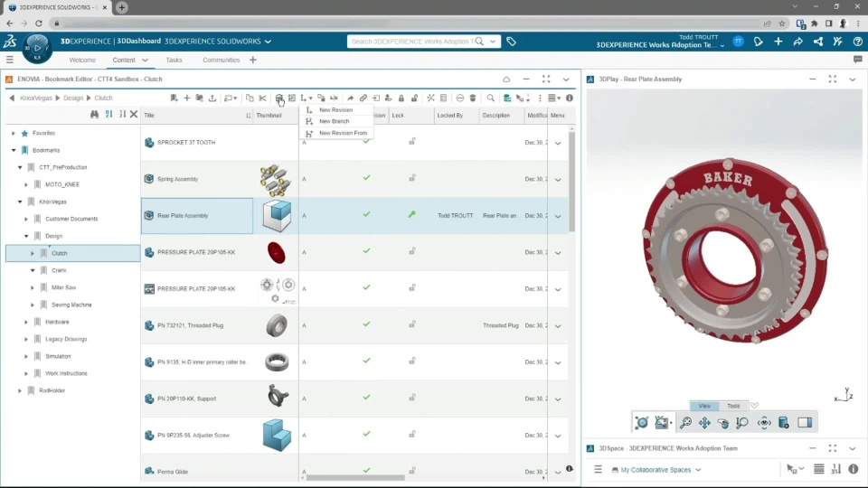Screen dimensions: 868x488
Task: Click the info icon in 3DSpace panel
Action: 853,469
